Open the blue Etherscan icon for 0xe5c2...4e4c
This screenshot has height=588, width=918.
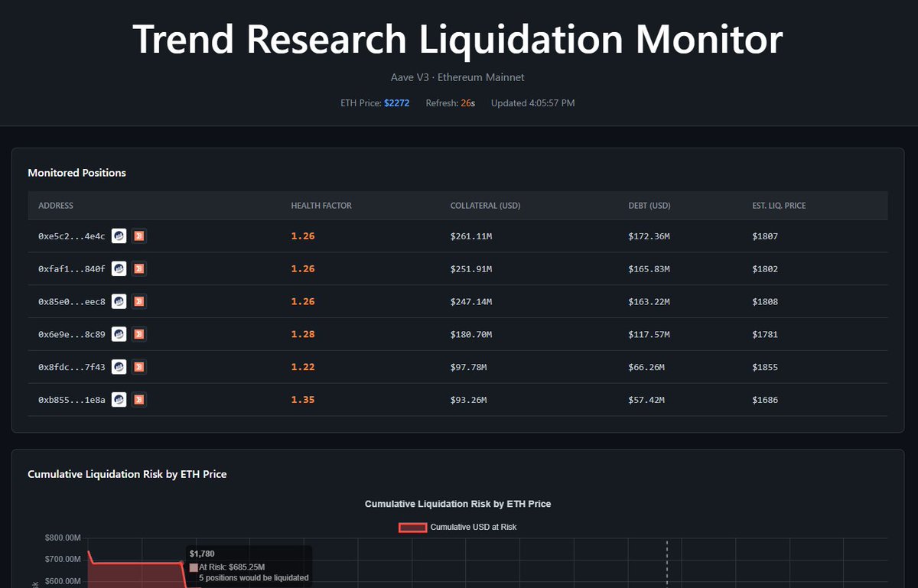(x=119, y=236)
